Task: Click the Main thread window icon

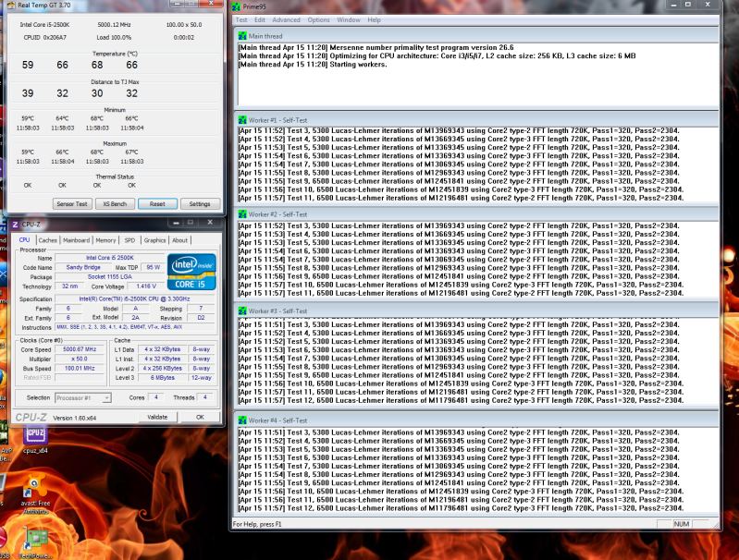Action: click(x=242, y=36)
